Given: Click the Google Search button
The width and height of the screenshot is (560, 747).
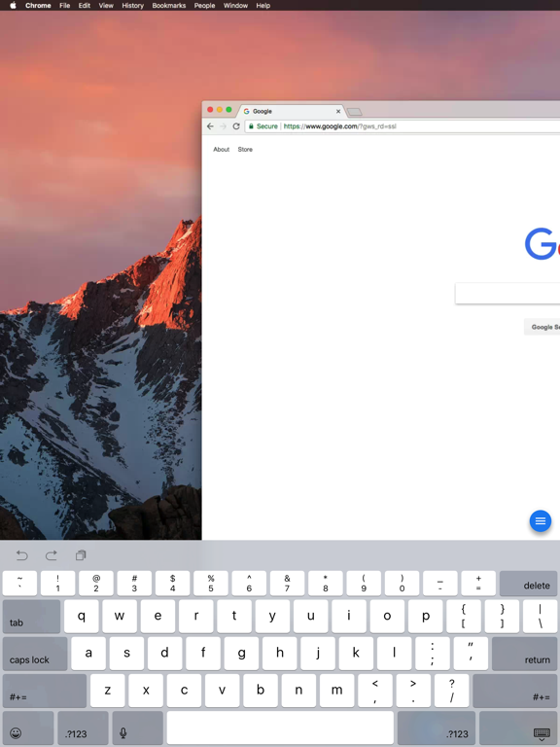Looking at the screenshot, I should [542, 327].
